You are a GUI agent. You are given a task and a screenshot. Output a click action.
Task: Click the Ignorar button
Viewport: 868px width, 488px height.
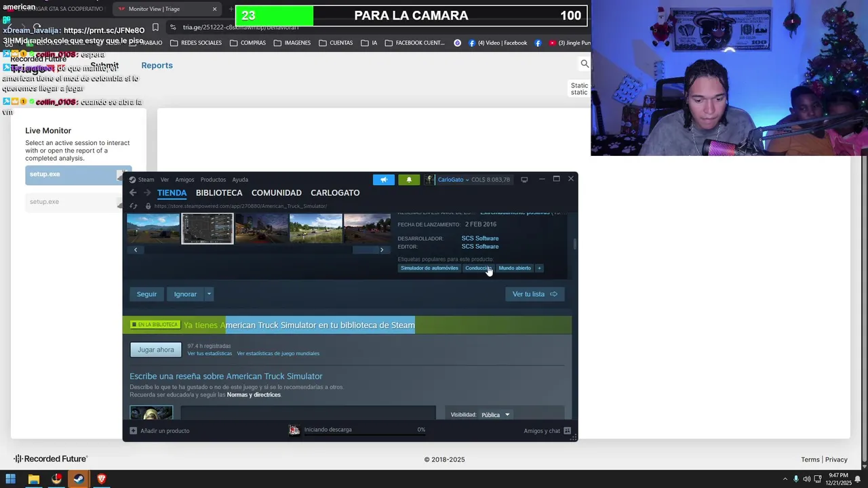click(x=185, y=294)
